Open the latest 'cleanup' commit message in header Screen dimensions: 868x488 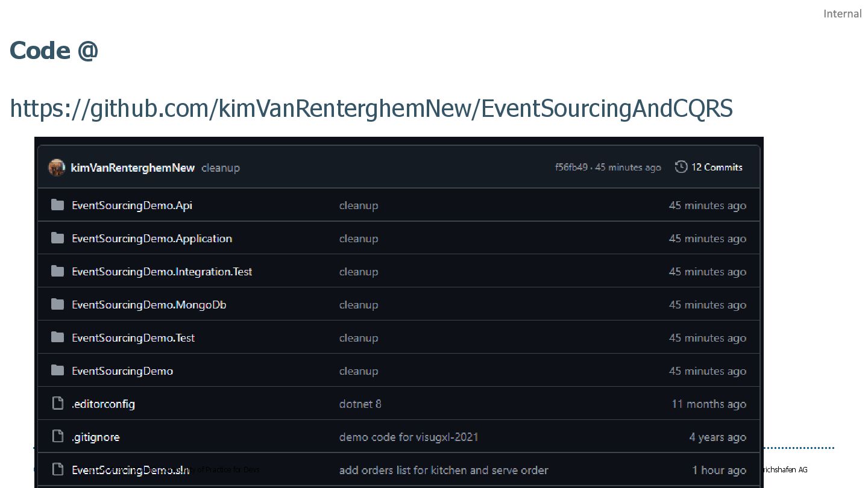pos(221,167)
